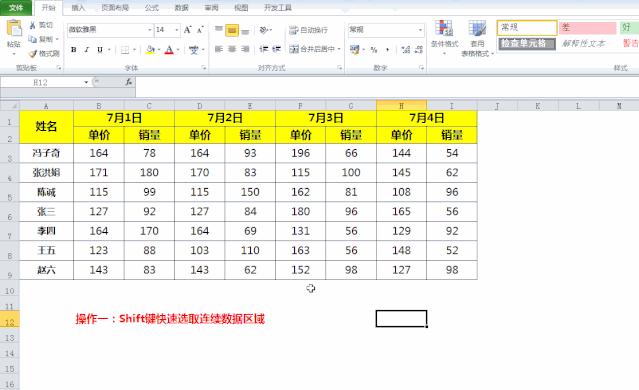Apply the Bad (差) cell style
This screenshot has width=639, height=390.
[x=587, y=28]
